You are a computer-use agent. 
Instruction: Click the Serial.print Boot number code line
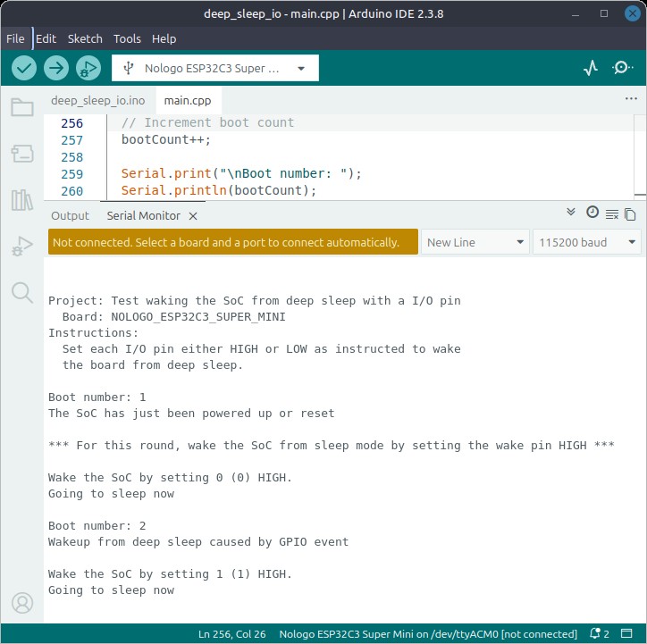[241, 173]
